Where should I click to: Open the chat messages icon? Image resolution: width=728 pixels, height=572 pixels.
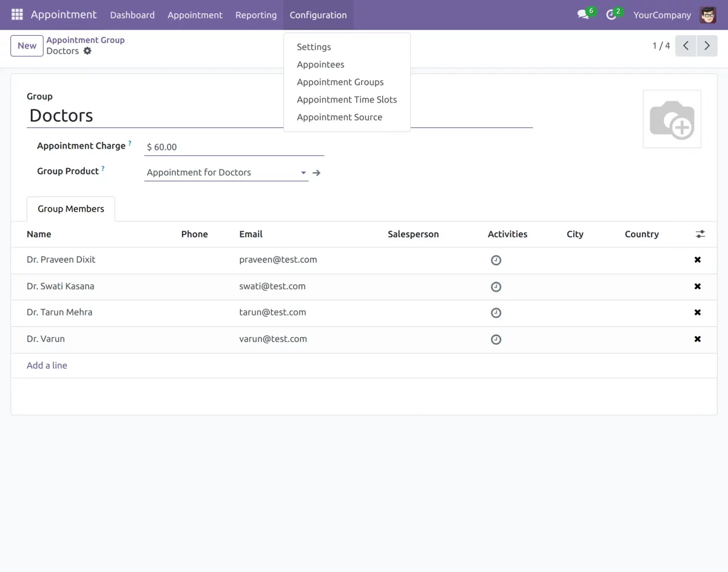point(584,15)
